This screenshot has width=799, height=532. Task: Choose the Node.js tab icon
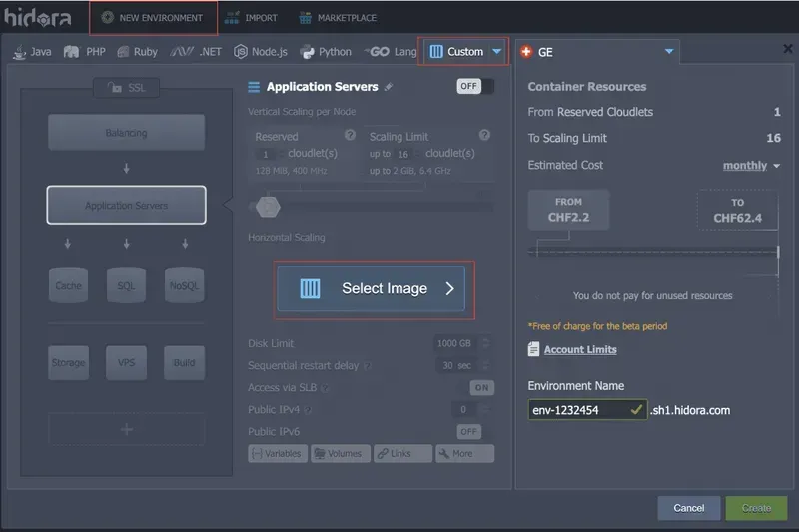pos(241,52)
